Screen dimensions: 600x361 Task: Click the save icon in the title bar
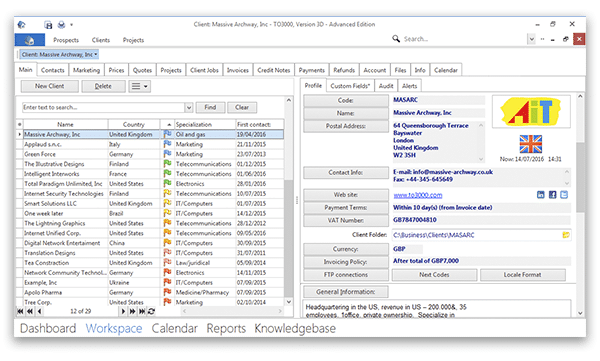[48, 25]
